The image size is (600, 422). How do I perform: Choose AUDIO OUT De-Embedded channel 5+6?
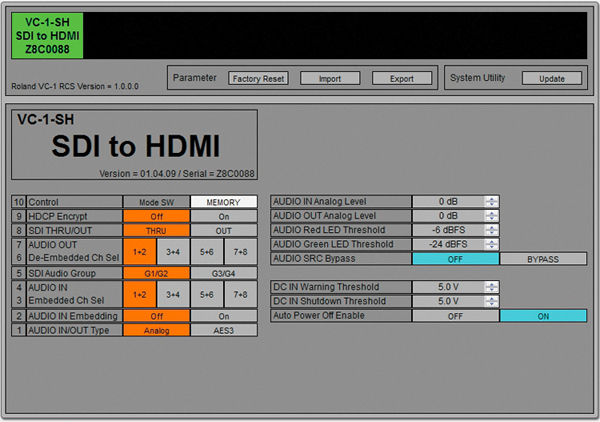pos(207,252)
